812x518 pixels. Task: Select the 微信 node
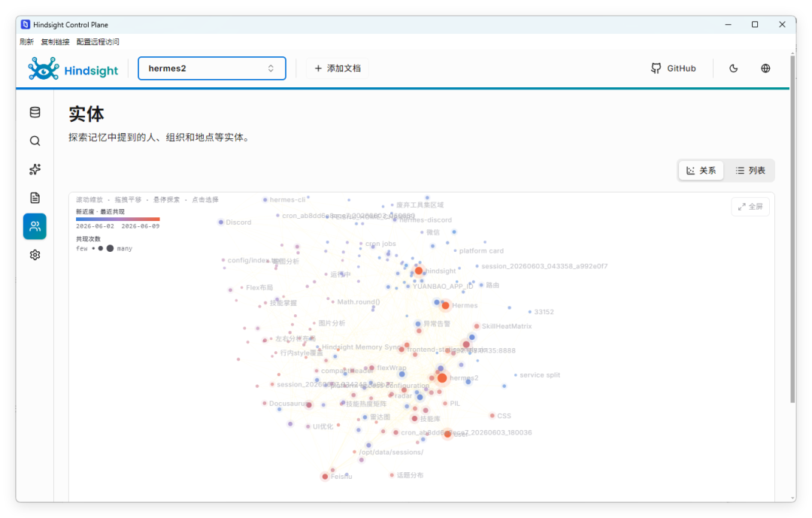tap(422, 232)
